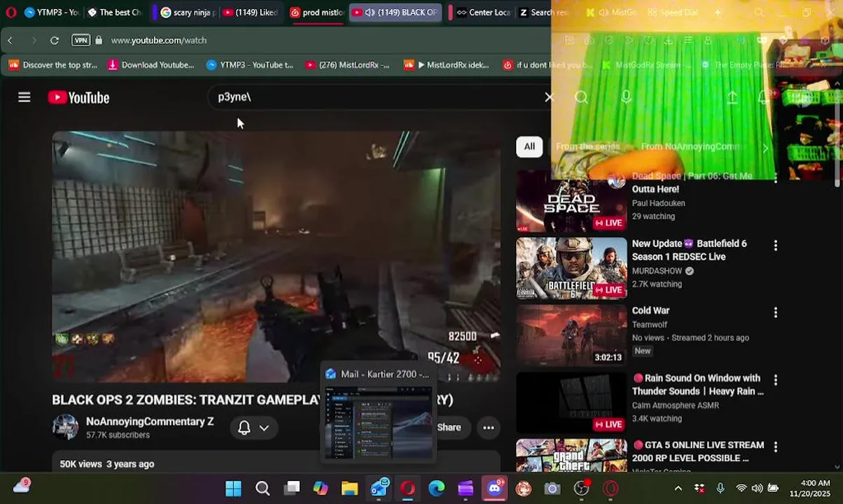Open Outlook mail taskbar icon
The height and width of the screenshot is (504, 843).
click(x=379, y=488)
